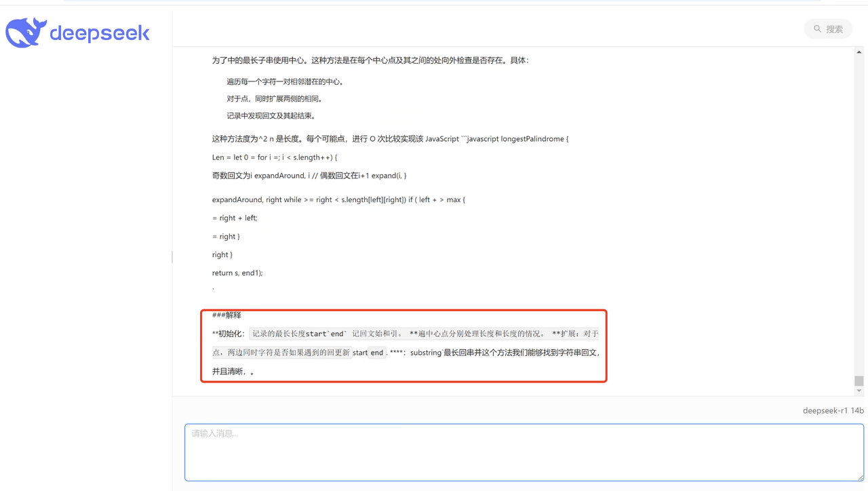Click the deepseek-r1 14b model label
The width and height of the screenshot is (868, 491).
(x=833, y=410)
